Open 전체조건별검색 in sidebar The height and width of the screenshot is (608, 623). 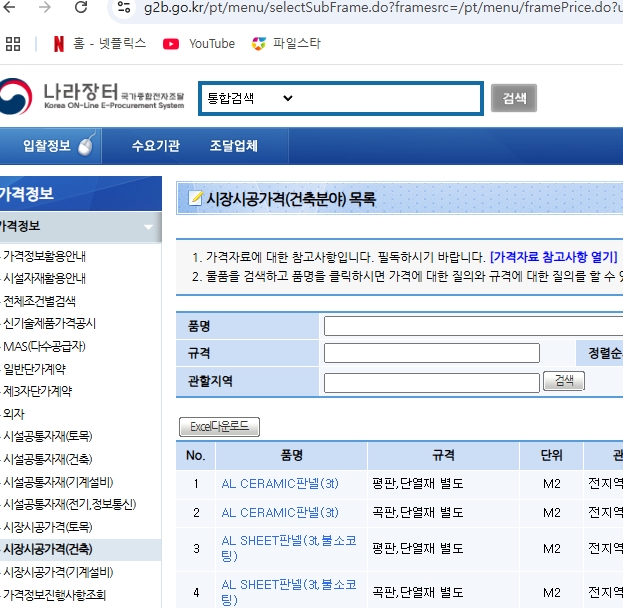point(39,301)
